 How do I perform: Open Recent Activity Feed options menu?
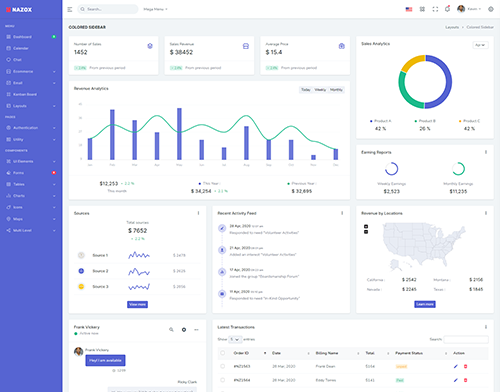[342, 213]
